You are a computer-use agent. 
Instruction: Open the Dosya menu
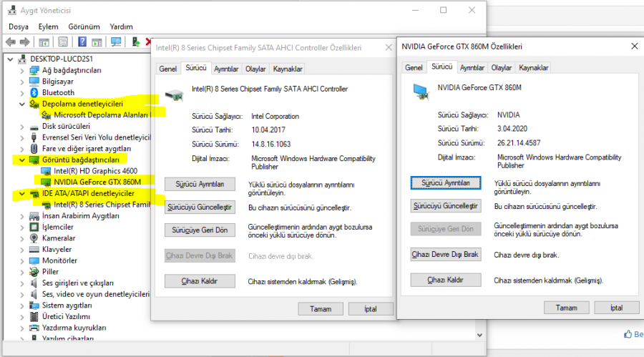point(19,26)
